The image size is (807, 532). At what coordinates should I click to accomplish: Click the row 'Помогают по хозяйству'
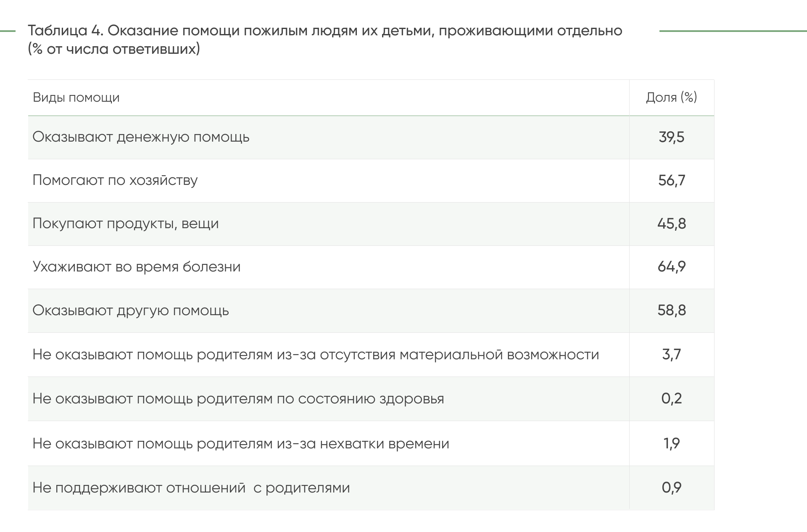[x=371, y=181]
